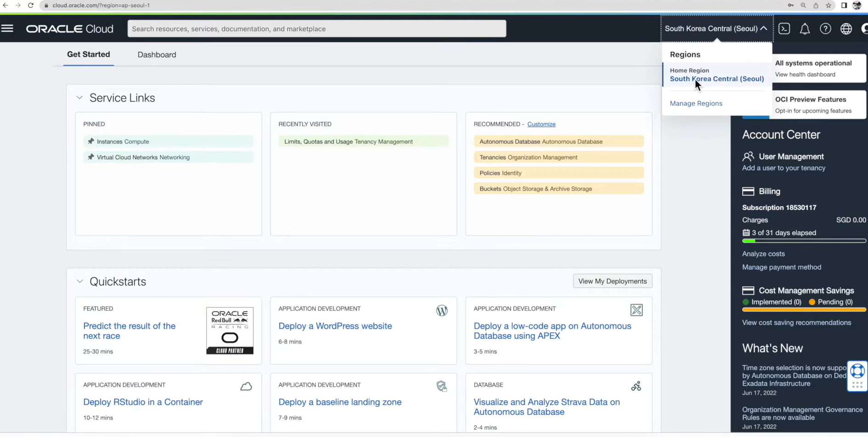The height and width of the screenshot is (437, 868).
Task: Open Time zone selection news item
Action: point(795,376)
